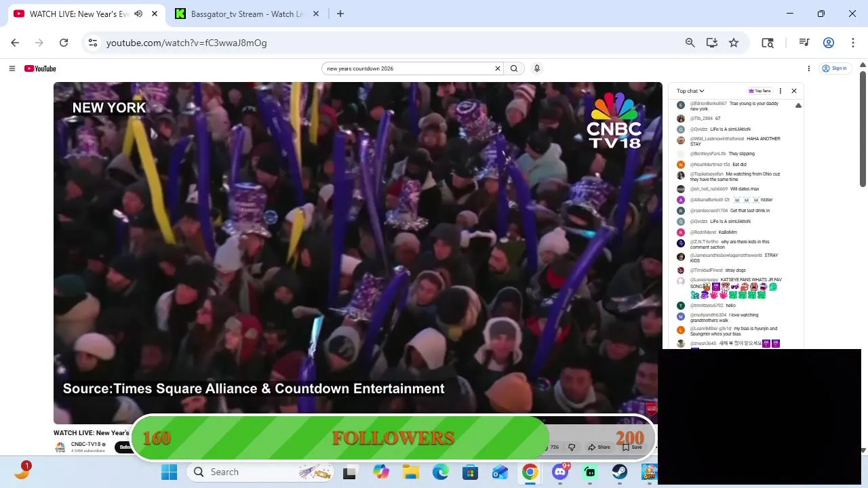The width and height of the screenshot is (868, 488).
Task: Click chat user @NoahMartinez-t5z
Action: tap(710, 165)
